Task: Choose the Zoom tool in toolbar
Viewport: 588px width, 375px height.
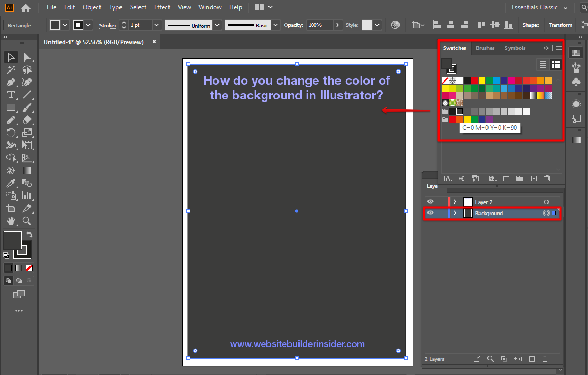Action: tap(27, 221)
